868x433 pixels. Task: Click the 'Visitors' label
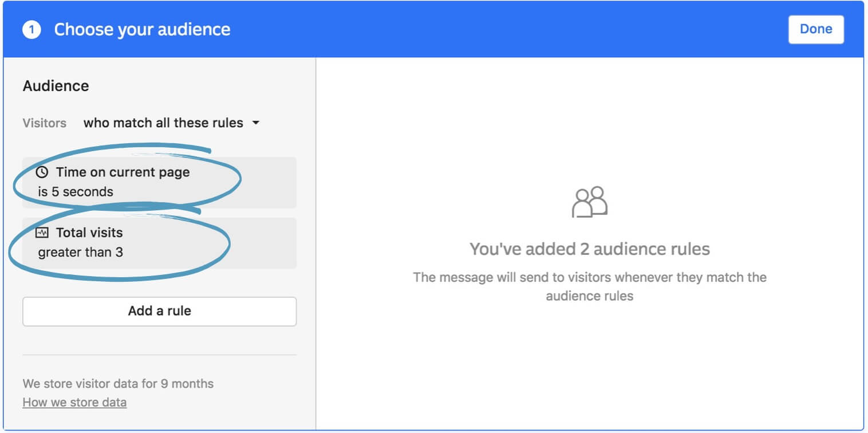(x=44, y=123)
